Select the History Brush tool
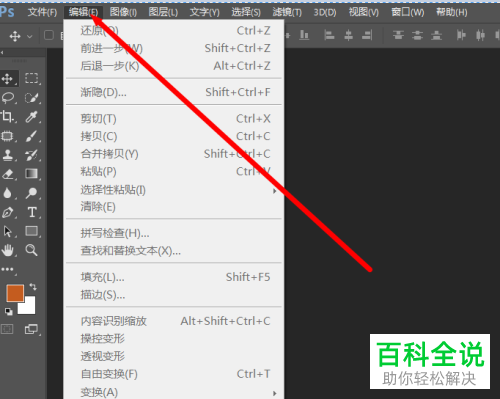 (32, 155)
